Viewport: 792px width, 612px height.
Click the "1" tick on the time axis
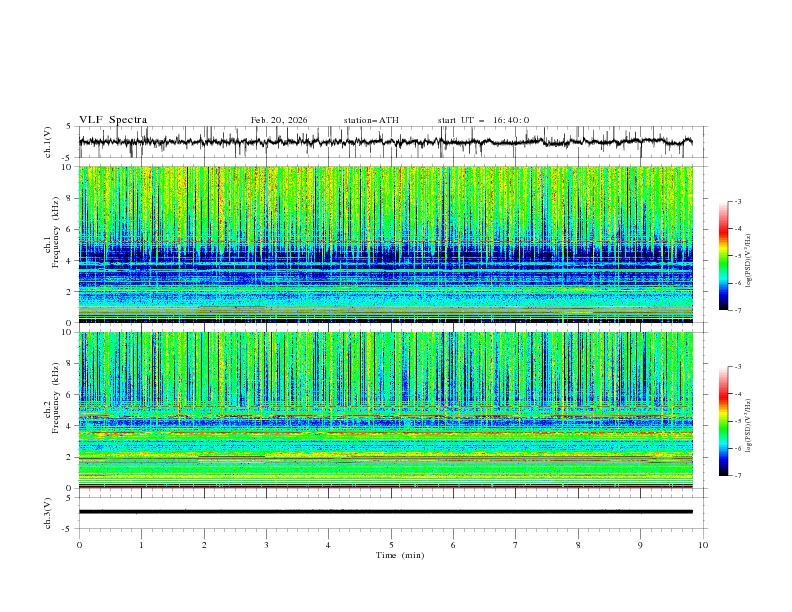(x=141, y=545)
